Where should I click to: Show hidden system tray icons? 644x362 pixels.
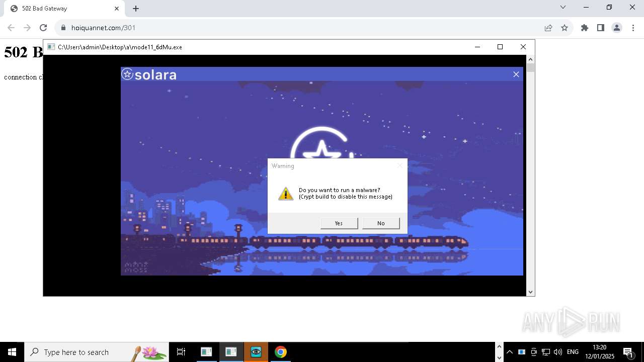[510, 352]
